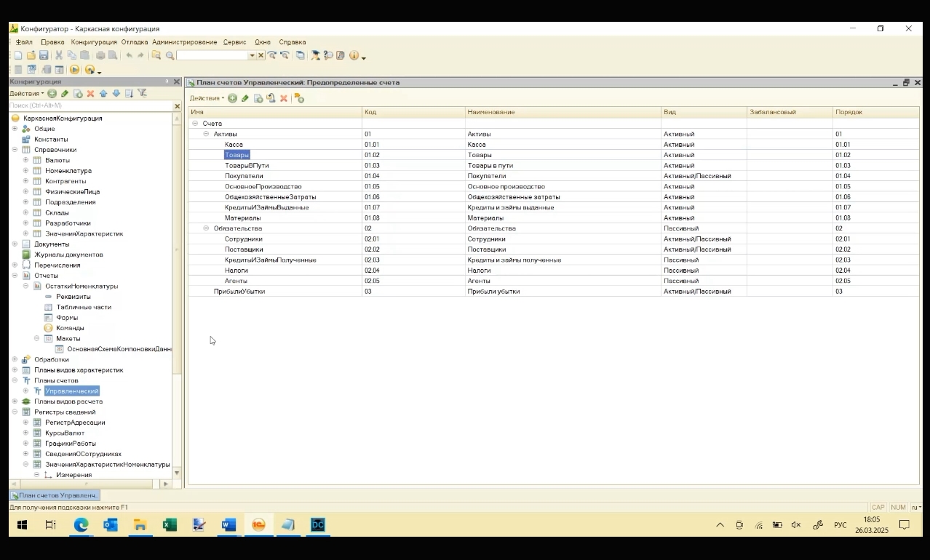Click the help information icon in the main toolbar
This screenshot has width=930, height=560.
354,55
